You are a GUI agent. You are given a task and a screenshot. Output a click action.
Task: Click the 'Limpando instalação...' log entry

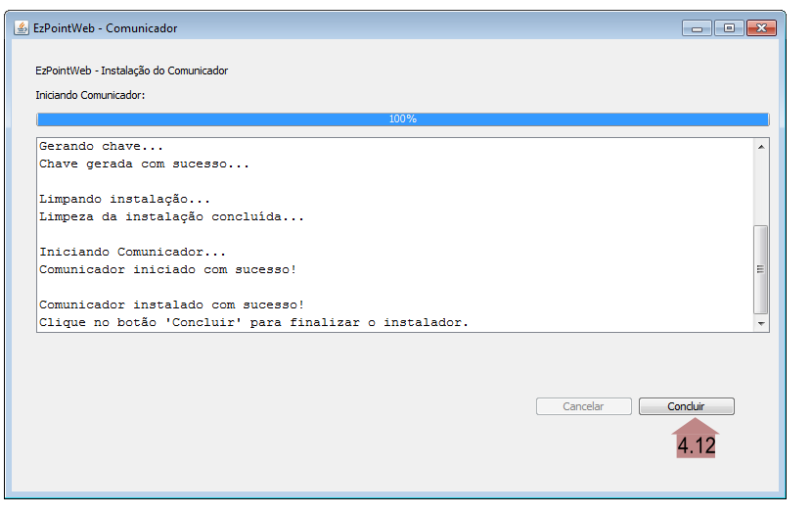124,200
